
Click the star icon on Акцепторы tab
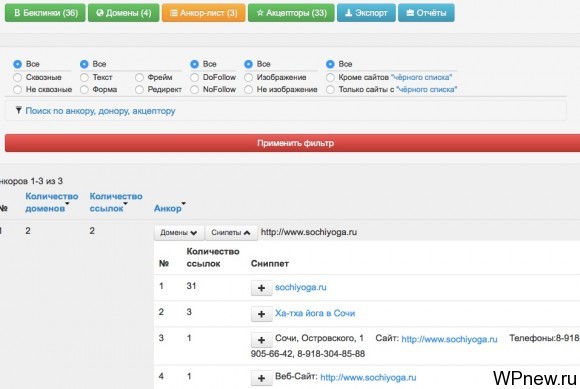click(260, 13)
